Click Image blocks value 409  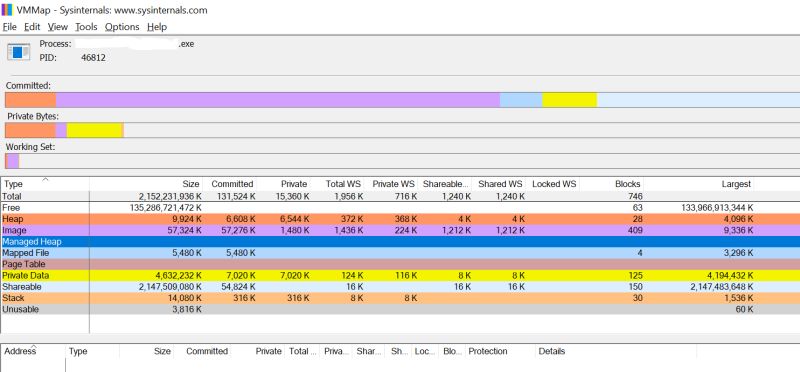click(x=635, y=230)
